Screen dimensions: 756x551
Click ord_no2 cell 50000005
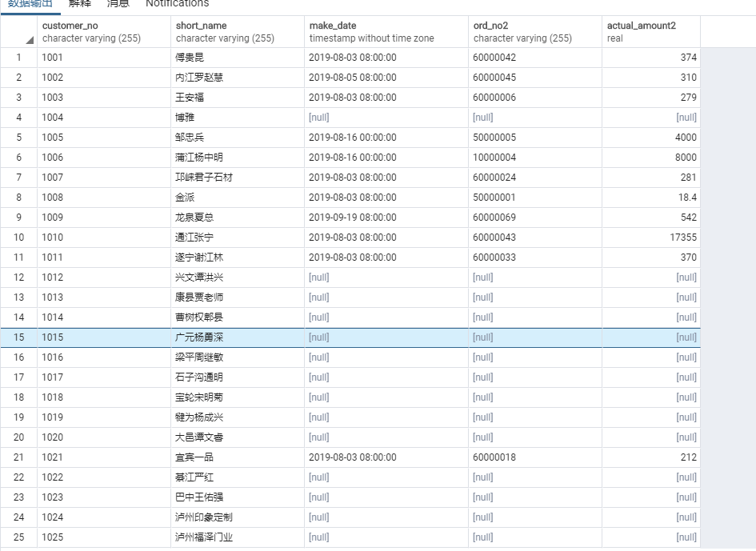tap(535, 138)
